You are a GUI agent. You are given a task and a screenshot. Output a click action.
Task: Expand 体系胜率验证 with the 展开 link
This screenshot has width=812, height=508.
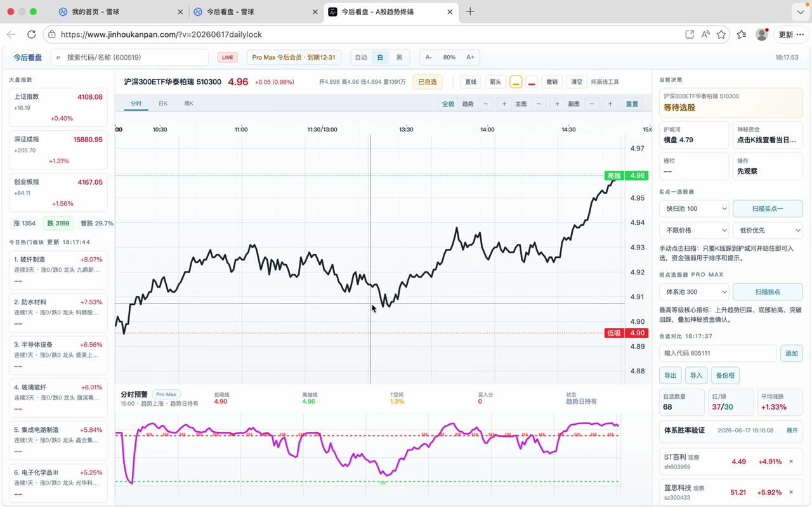pyautogui.click(x=792, y=431)
